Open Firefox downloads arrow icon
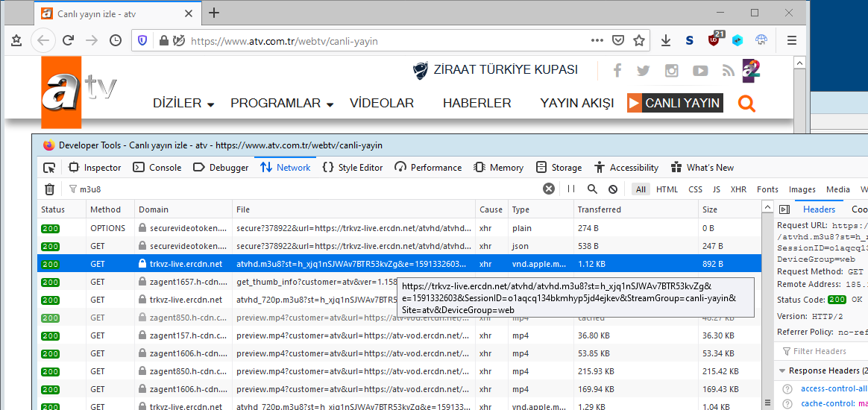 tap(666, 40)
